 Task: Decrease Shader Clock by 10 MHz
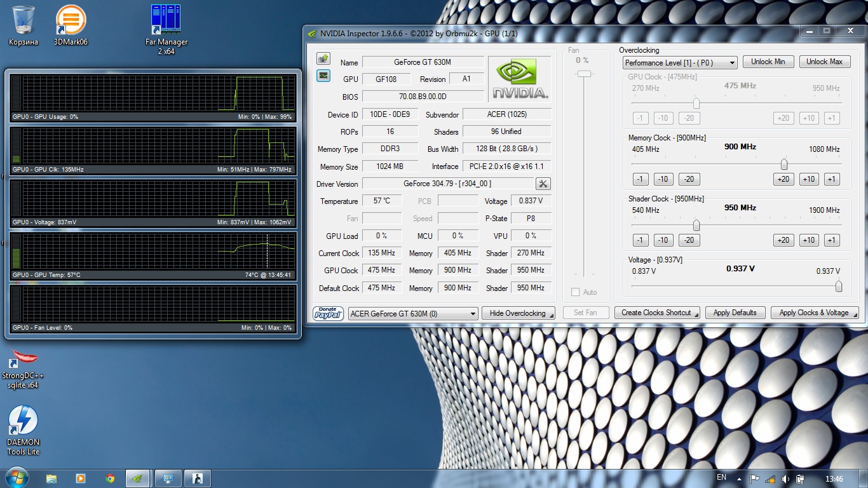[663, 240]
